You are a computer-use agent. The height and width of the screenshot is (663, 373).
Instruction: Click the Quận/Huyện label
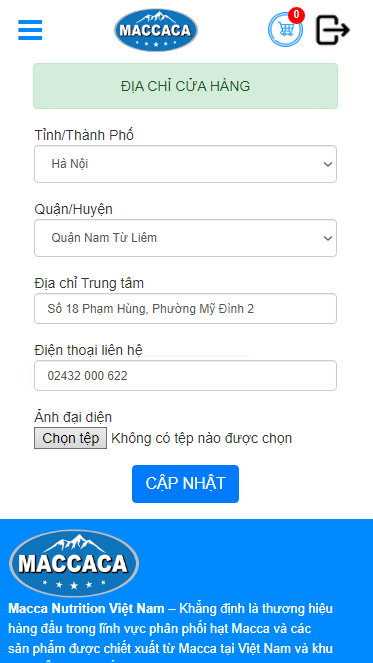point(74,209)
